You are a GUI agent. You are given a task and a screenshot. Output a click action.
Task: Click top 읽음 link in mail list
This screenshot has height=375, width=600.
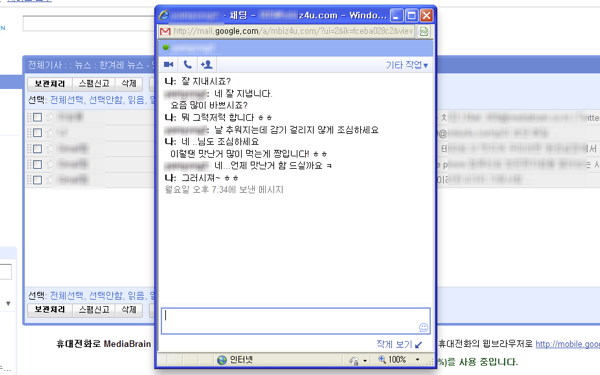click(x=135, y=100)
